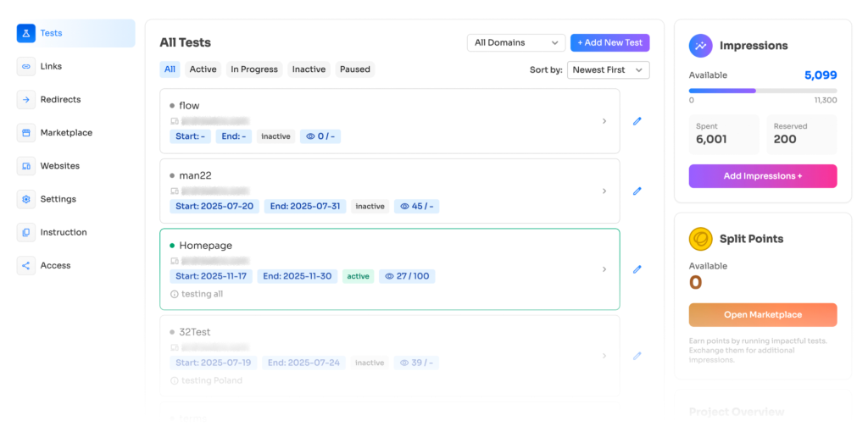Click the Marketplace storefront icon in sidebar
The image size is (868, 443).
click(x=26, y=133)
